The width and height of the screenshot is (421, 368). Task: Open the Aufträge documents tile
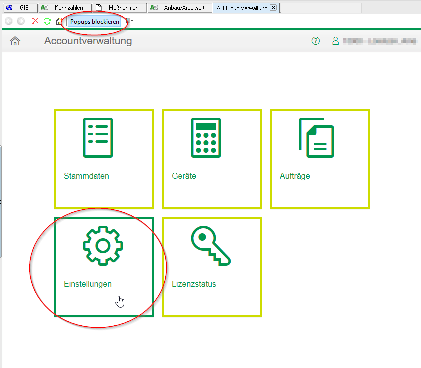pyautogui.click(x=320, y=159)
